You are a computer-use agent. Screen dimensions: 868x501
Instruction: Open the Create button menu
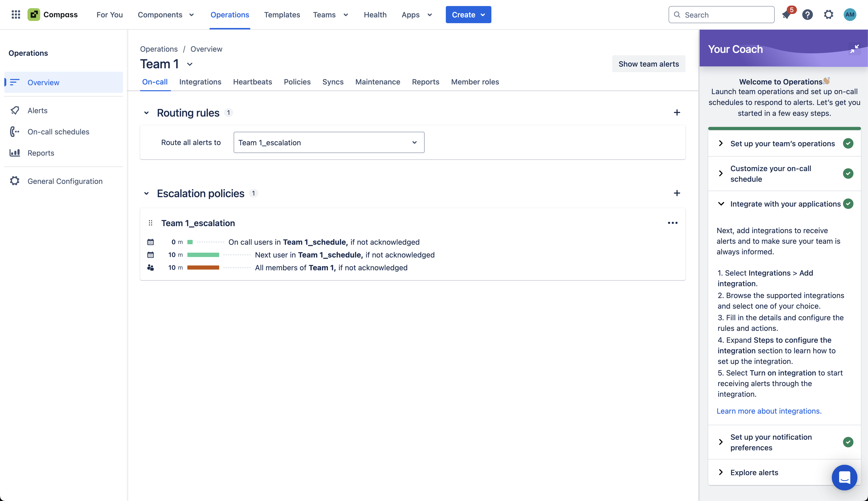pyautogui.click(x=468, y=15)
